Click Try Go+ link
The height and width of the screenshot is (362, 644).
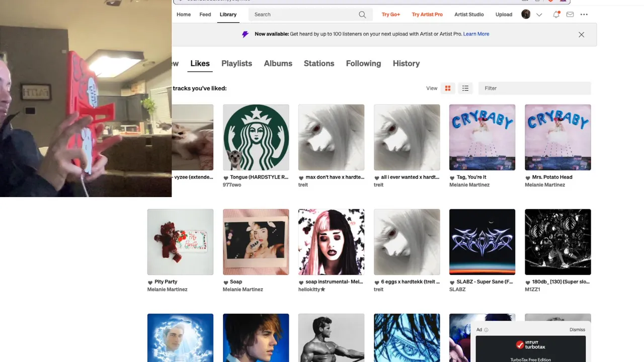coord(391,15)
